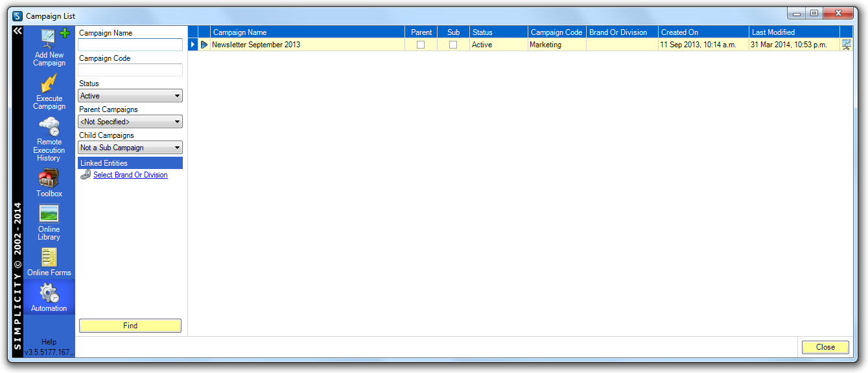868x373 pixels.
Task: Toggle Parent checkbox for Newsletter September 2013
Action: [421, 45]
